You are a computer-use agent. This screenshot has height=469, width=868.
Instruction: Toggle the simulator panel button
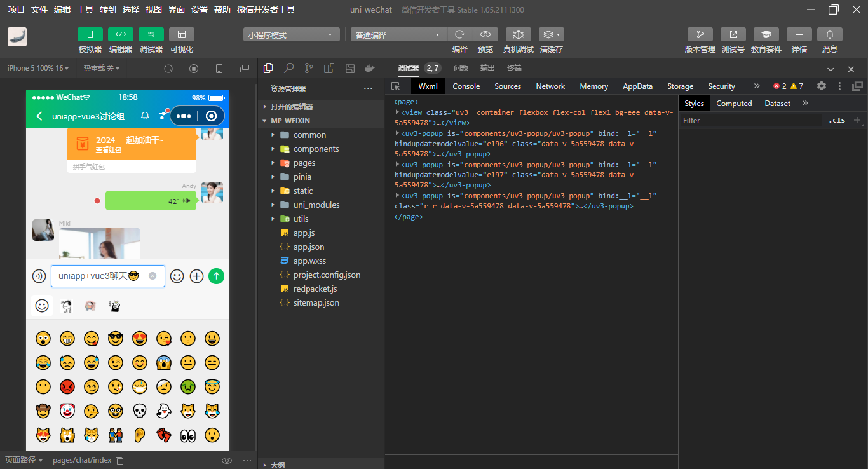tap(90, 34)
